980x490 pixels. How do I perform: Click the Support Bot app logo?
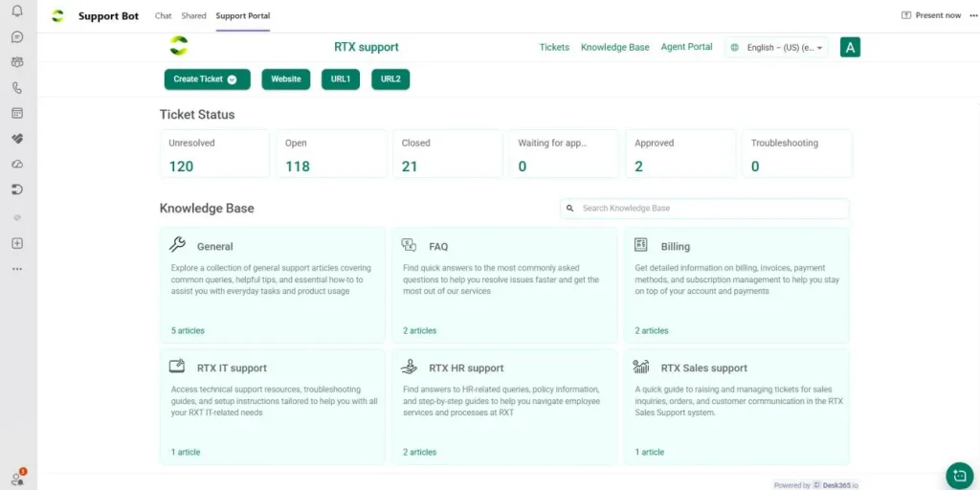57,15
